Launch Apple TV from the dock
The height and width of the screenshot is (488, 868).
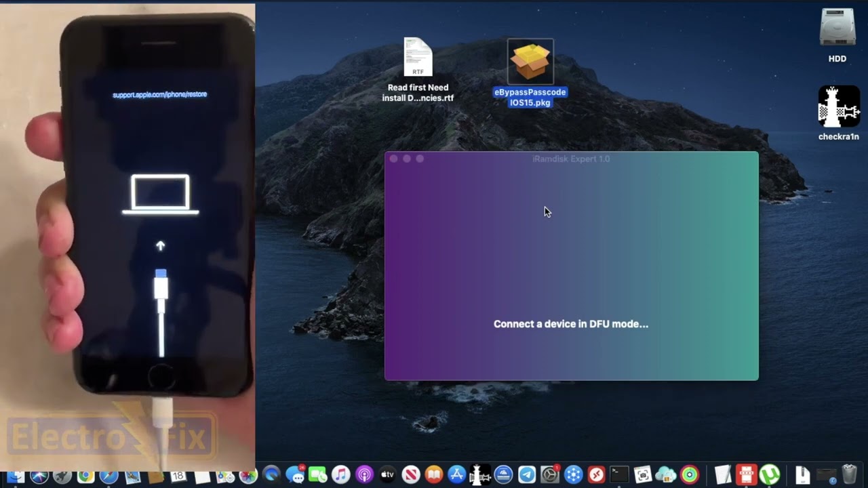pos(387,475)
